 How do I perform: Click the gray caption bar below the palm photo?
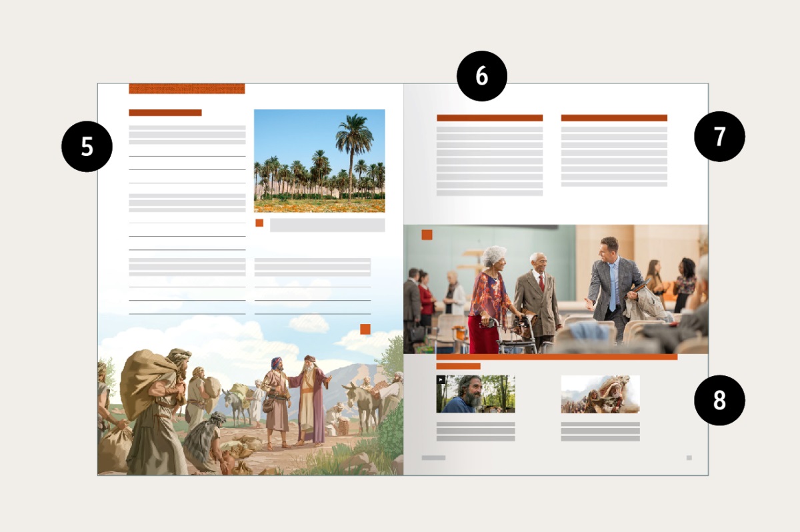327,225
